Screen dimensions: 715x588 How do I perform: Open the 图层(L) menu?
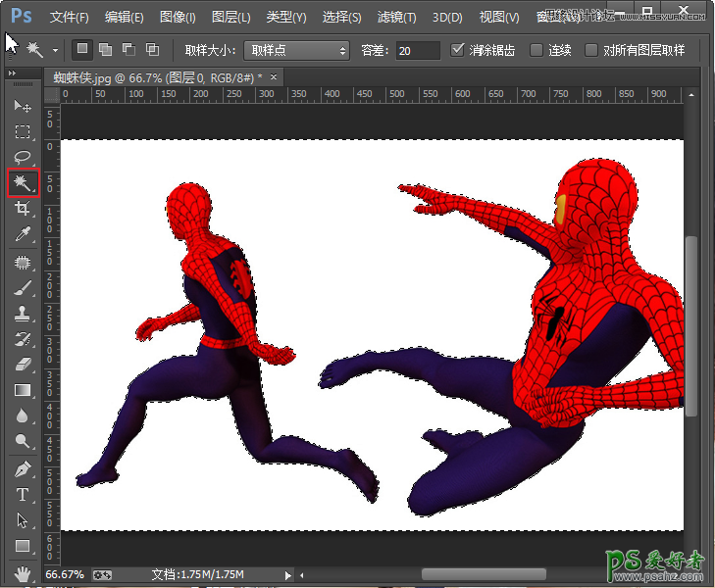point(231,18)
